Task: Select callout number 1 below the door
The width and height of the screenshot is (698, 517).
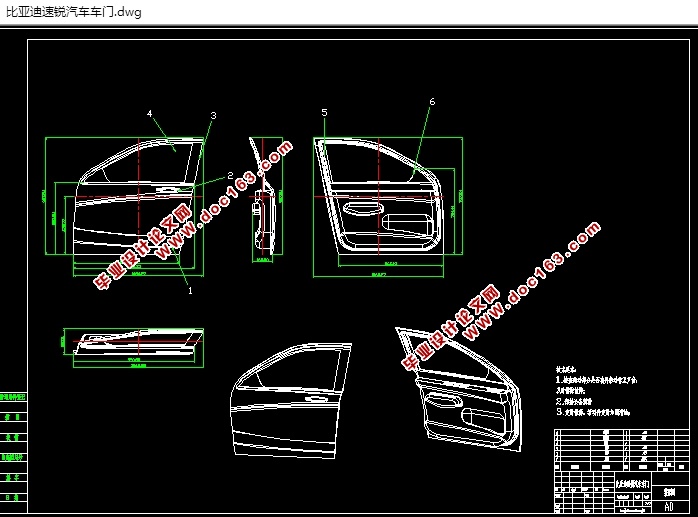Action: tap(190, 291)
